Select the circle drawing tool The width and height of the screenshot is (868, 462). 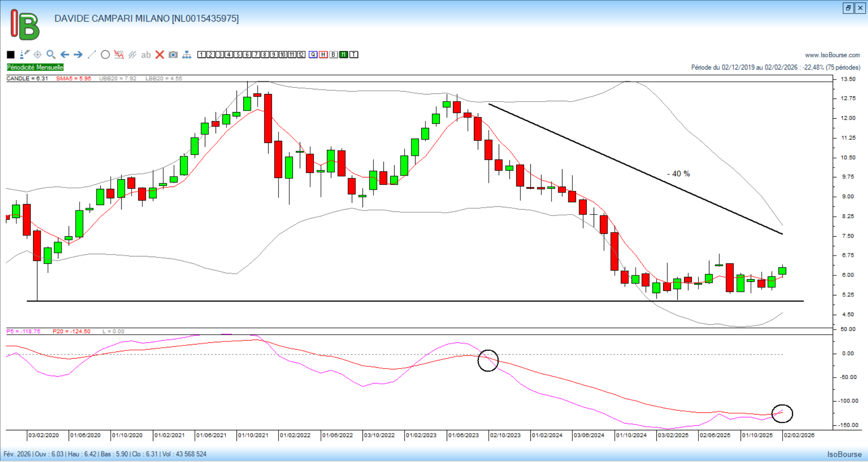pos(105,55)
